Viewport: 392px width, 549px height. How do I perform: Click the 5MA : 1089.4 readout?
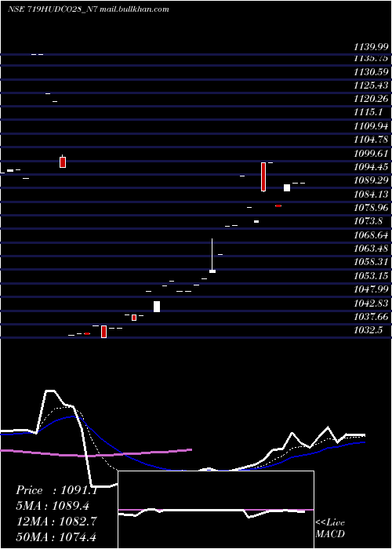(53, 506)
